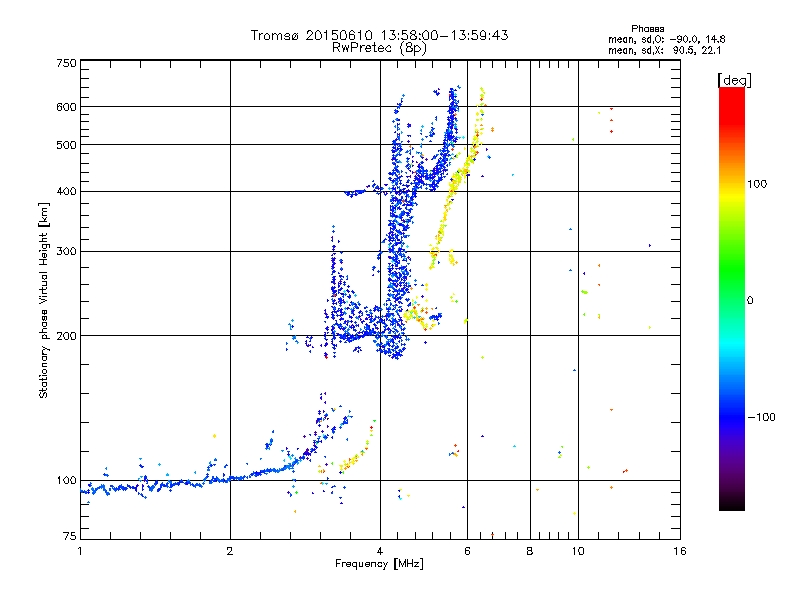Select the 'mean, sd,X: 90.5, 22.1' line

664,50
